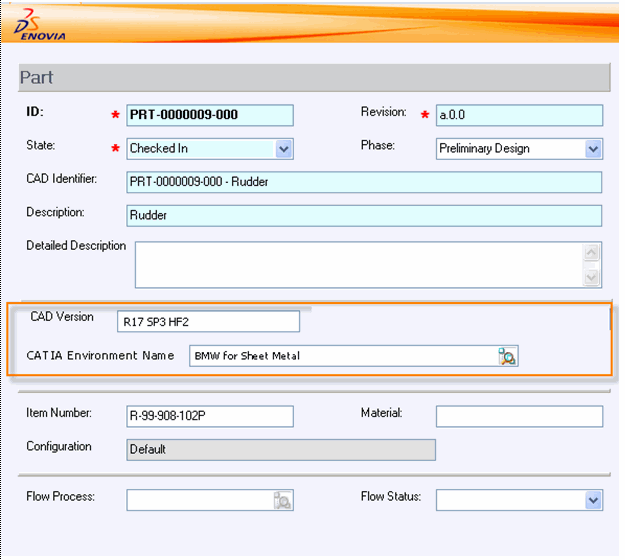Open the Flow Status dropdown
Image resolution: width=625 pixels, height=560 pixels.
[x=593, y=500]
